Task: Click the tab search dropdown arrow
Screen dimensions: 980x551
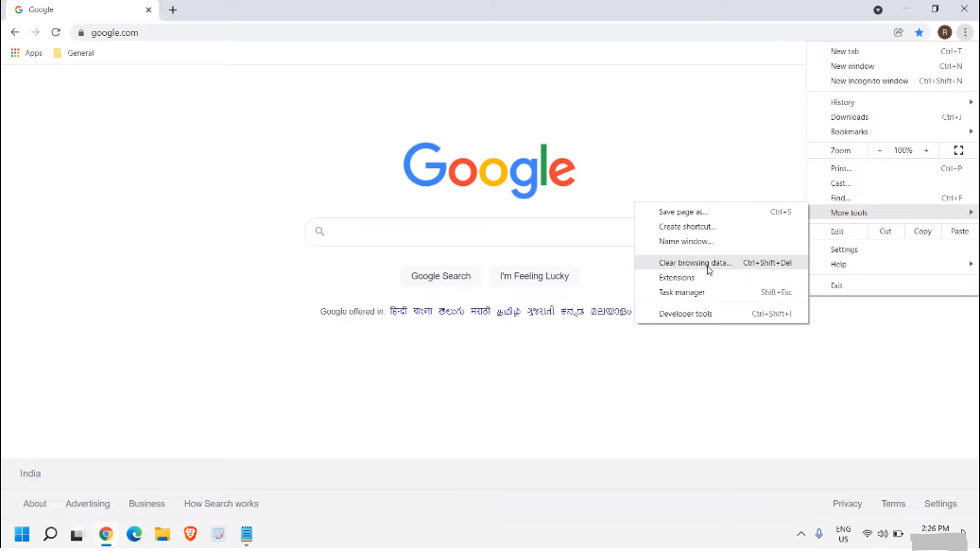Action: [878, 10]
